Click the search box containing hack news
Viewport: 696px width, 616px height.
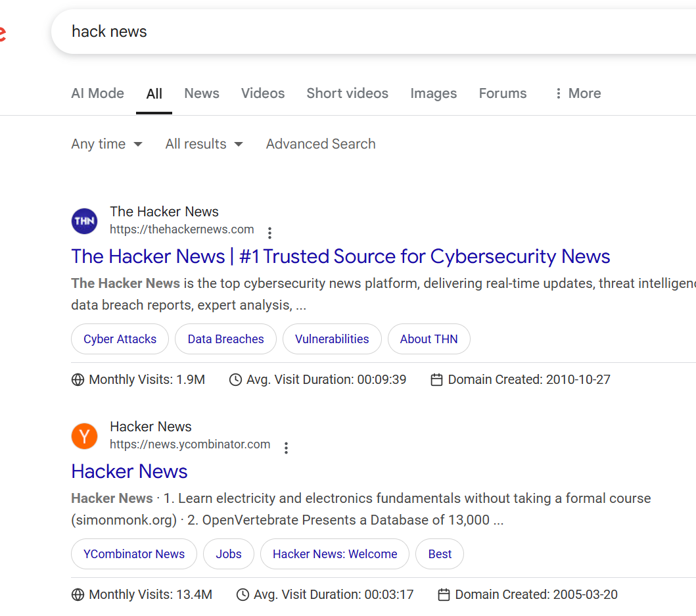374,32
